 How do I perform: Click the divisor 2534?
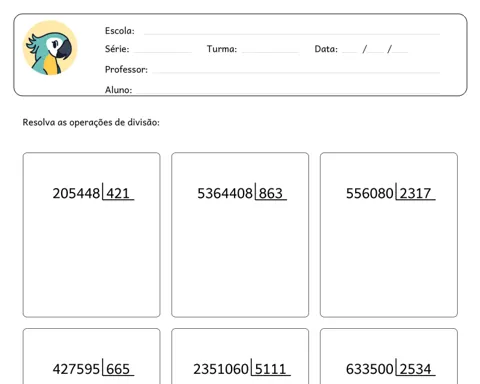tap(415, 369)
